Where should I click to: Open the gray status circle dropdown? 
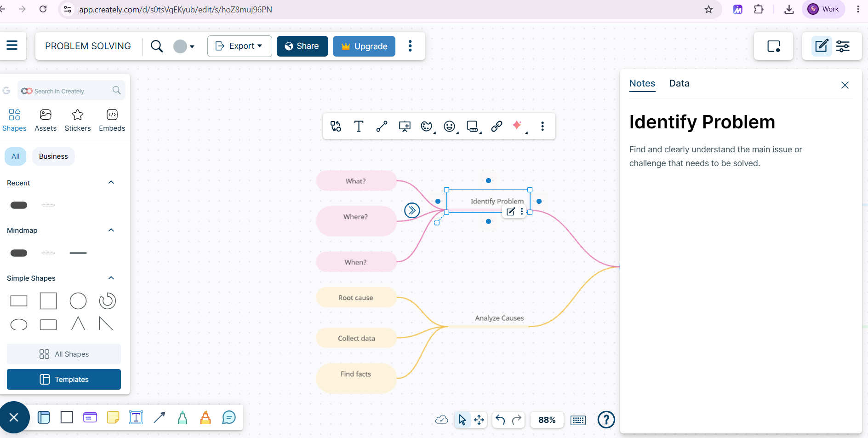click(184, 46)
